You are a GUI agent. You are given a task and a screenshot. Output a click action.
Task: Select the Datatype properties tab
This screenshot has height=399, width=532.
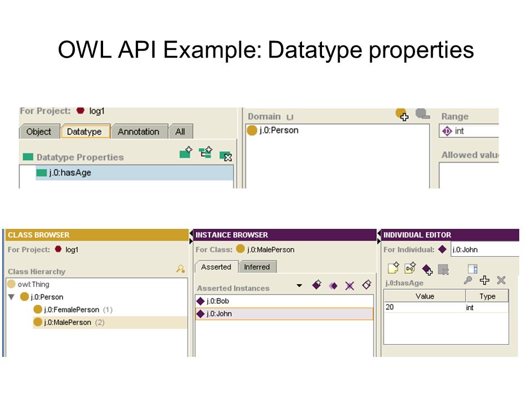(x=85, y=132)
